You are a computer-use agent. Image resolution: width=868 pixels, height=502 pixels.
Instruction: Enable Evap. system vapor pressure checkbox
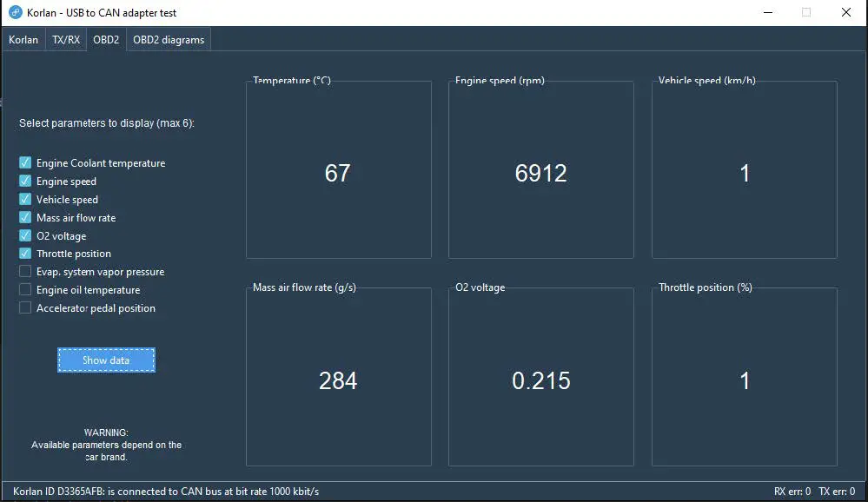[25, 272]
